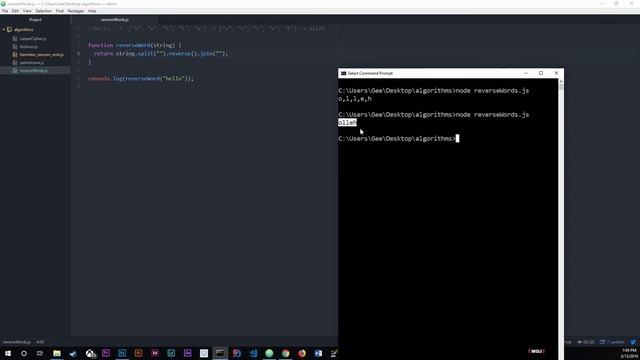This screenshot has height=360, width=640.
Task: Switch to Command Prompt on the taskbar
Action: pyautogui.click(x=220, y=353)
